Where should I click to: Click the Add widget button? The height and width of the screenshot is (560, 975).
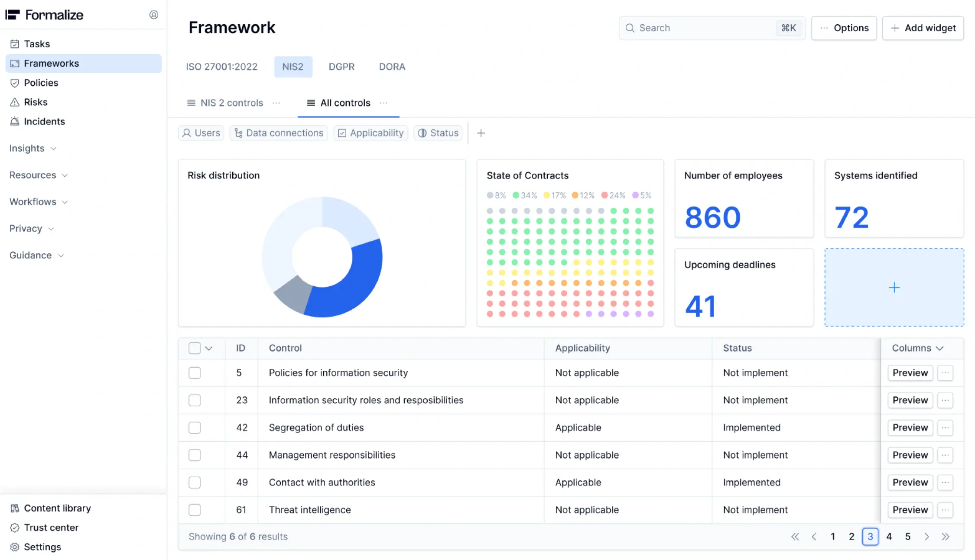pyautogui.click(x=923, y=28)
